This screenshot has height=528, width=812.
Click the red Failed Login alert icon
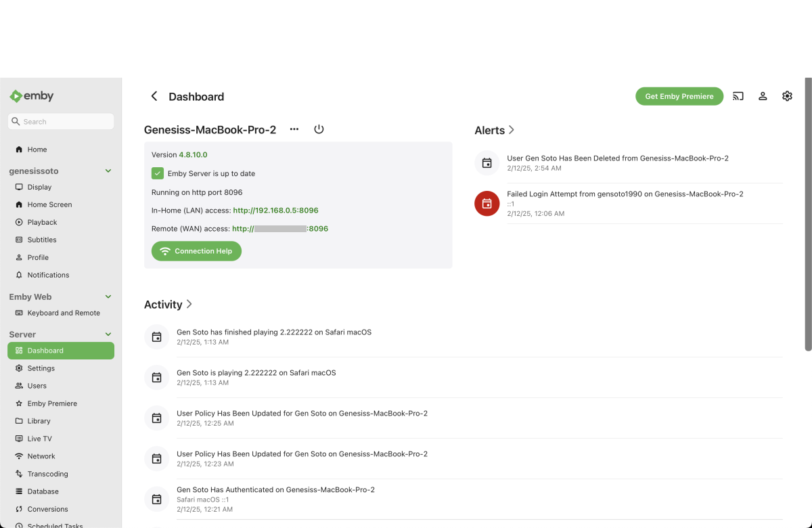point(487,203)
